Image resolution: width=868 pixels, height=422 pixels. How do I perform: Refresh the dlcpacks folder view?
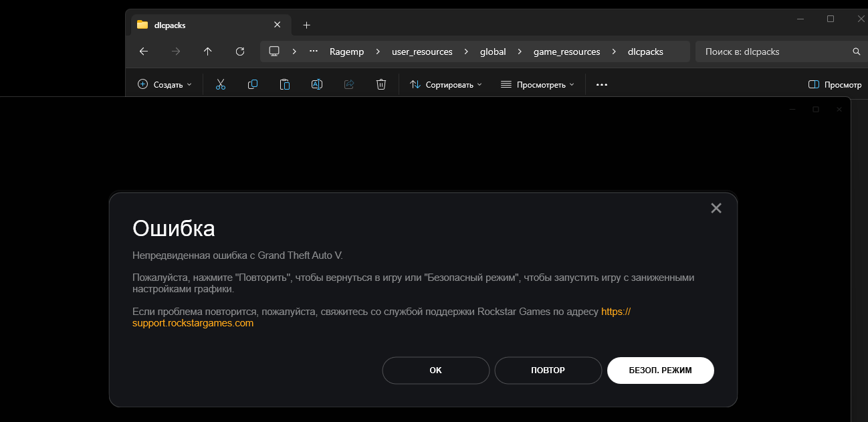pos(240,51)
